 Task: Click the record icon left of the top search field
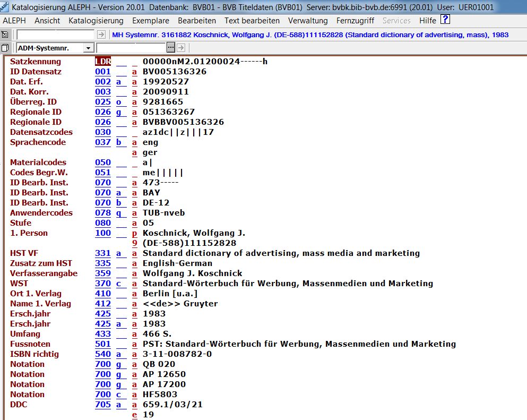click(5, 35)
